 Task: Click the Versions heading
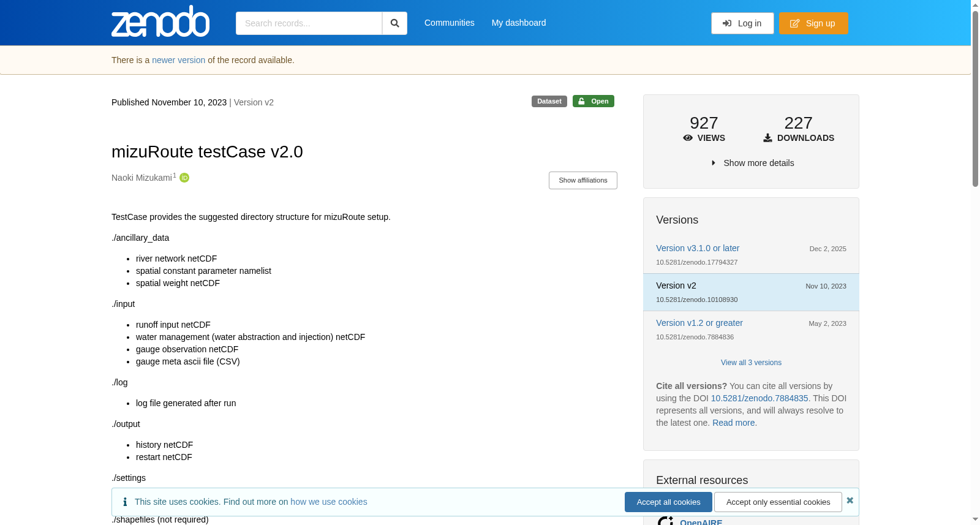(677, 220)
